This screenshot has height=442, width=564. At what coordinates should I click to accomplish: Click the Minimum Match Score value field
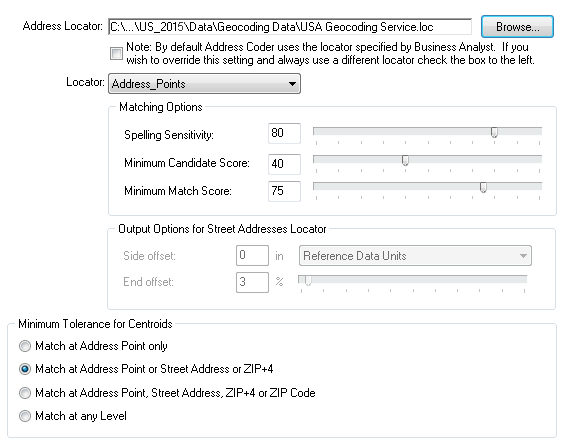284,191
